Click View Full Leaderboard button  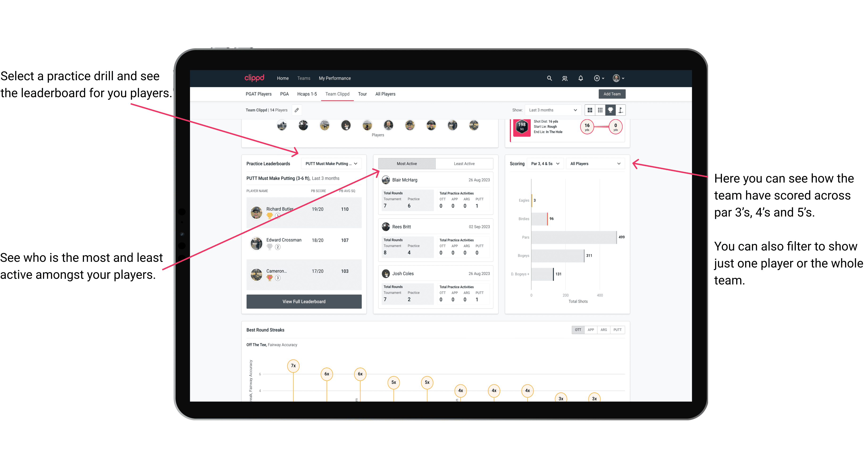(304, 301)
